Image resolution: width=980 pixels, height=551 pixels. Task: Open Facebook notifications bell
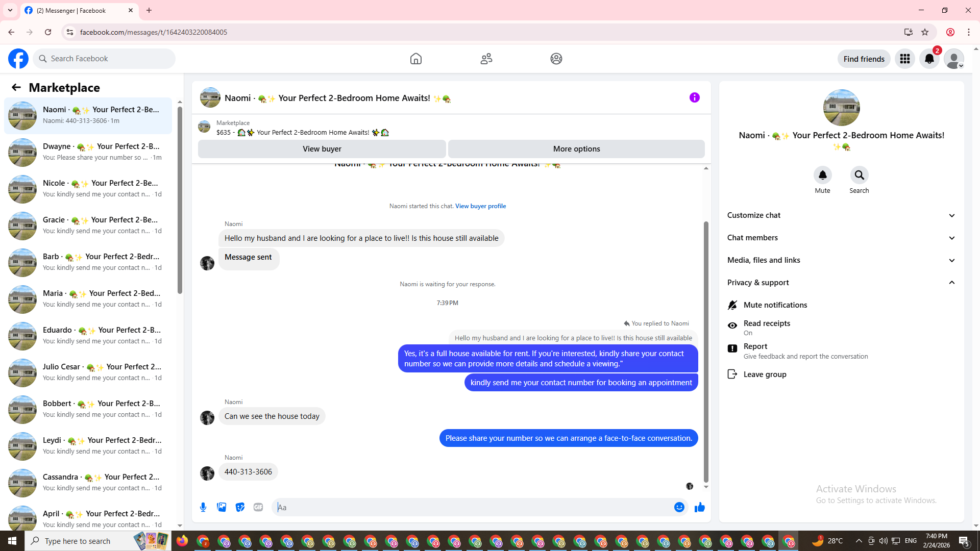[x=929, y=59]
